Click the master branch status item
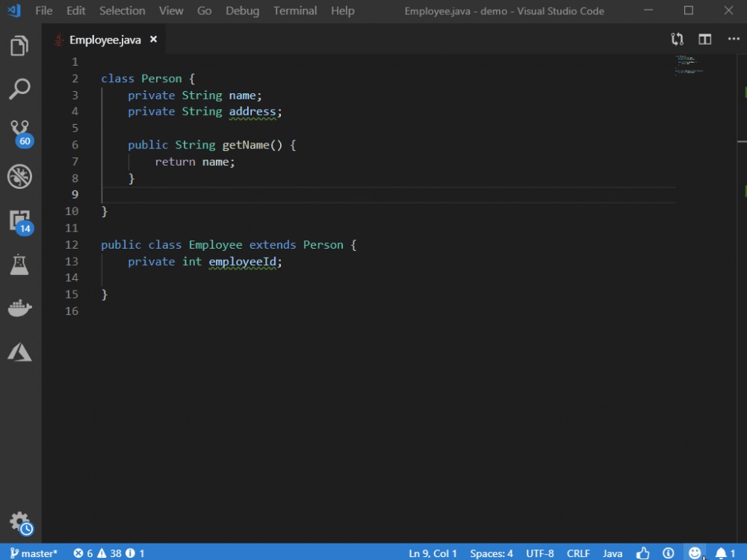 (x=33, y=553)
